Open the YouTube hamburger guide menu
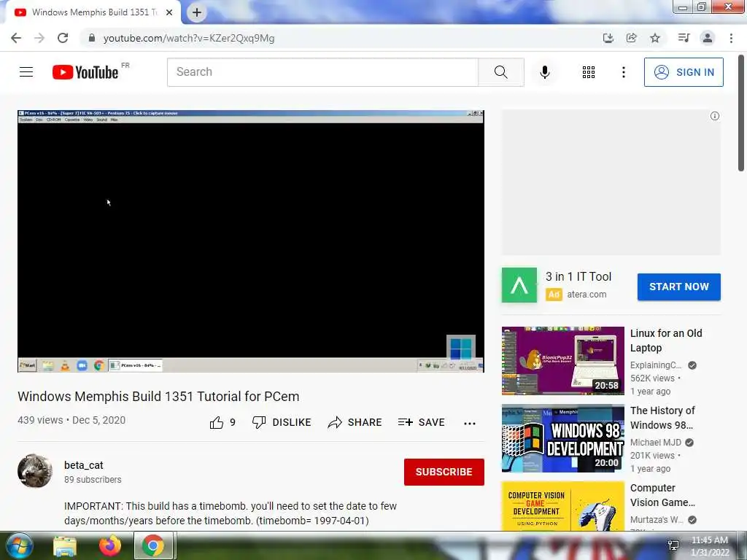747x560 pixels. pos(26,72)
